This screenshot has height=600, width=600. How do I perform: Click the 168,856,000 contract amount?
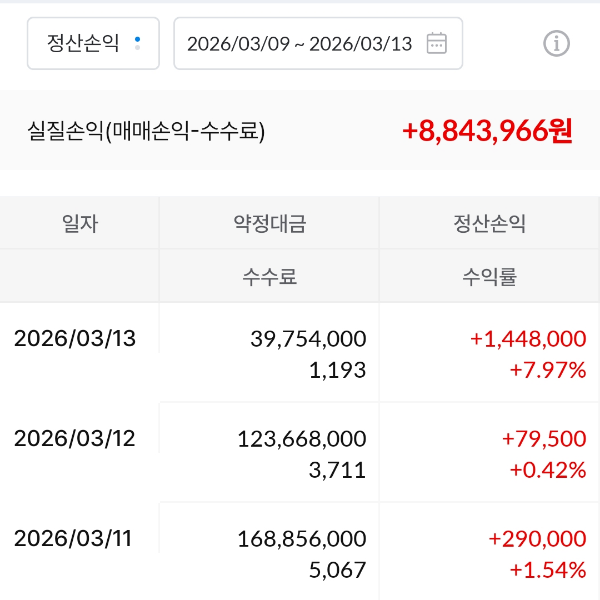302,539
